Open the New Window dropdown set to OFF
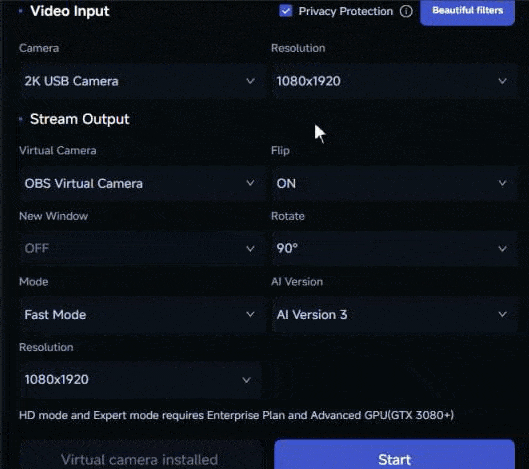The height and width of the screenshot is (469, 529). (142, 249)
